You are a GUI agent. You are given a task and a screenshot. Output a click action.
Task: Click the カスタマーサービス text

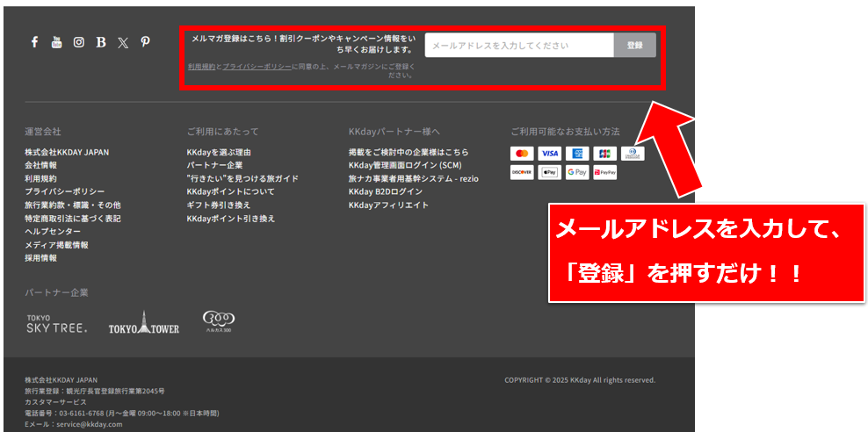[55, 402]
